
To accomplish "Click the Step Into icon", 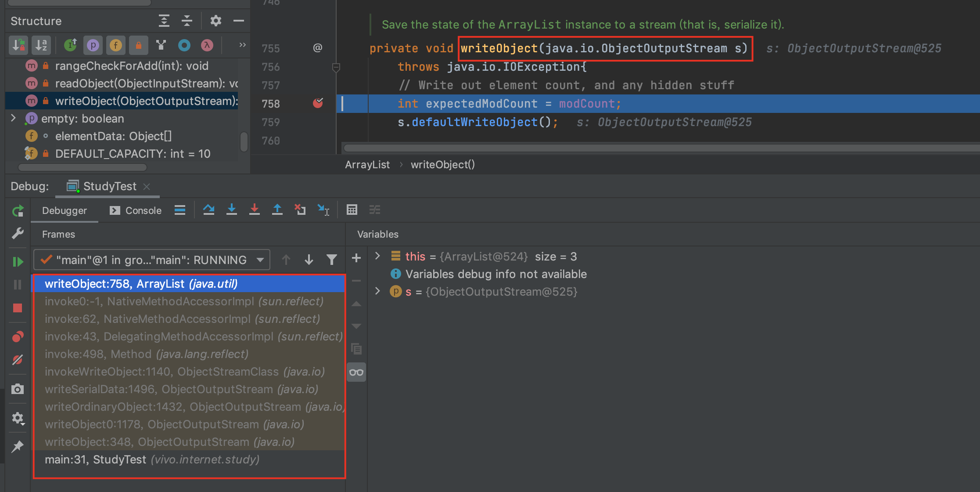I will [232, 210].
